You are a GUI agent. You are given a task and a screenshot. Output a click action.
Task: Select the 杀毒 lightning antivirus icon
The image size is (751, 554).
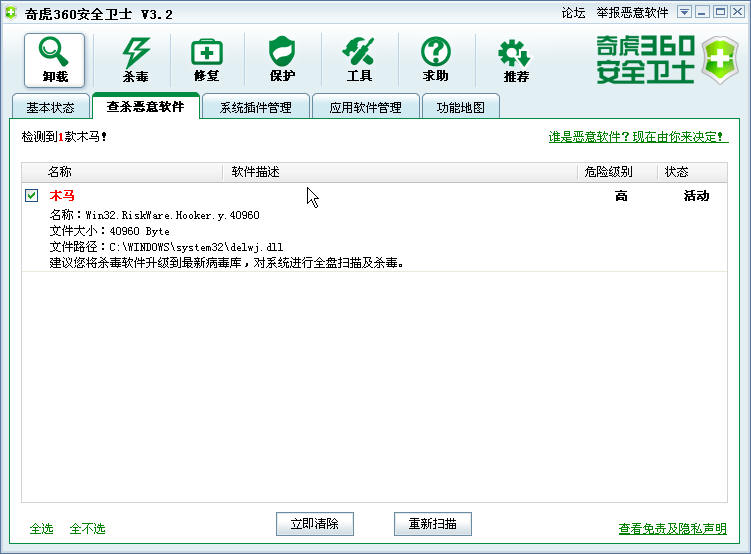pyautogui.click(x=136, y=60)
